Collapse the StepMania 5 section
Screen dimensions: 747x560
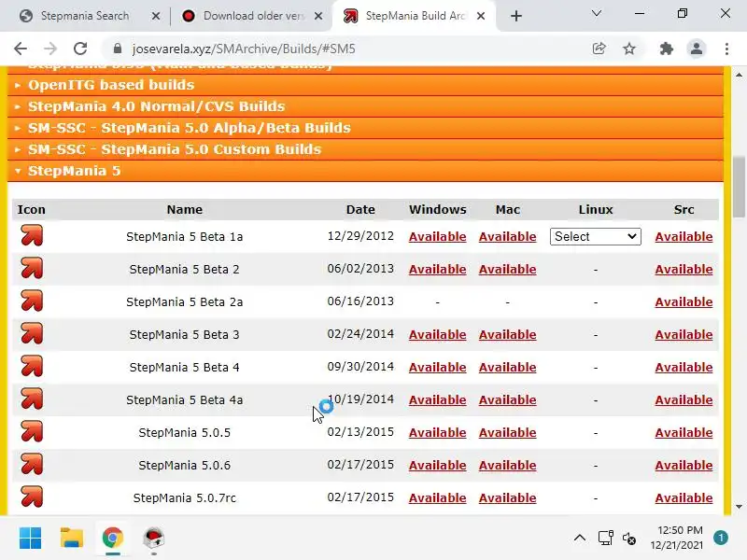click(365, 171)
